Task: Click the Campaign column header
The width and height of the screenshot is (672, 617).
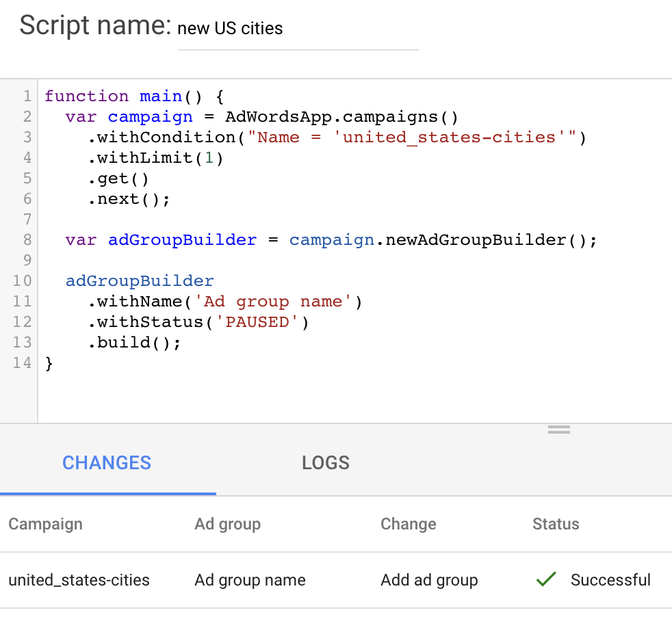Action: (x=45, y=524)
